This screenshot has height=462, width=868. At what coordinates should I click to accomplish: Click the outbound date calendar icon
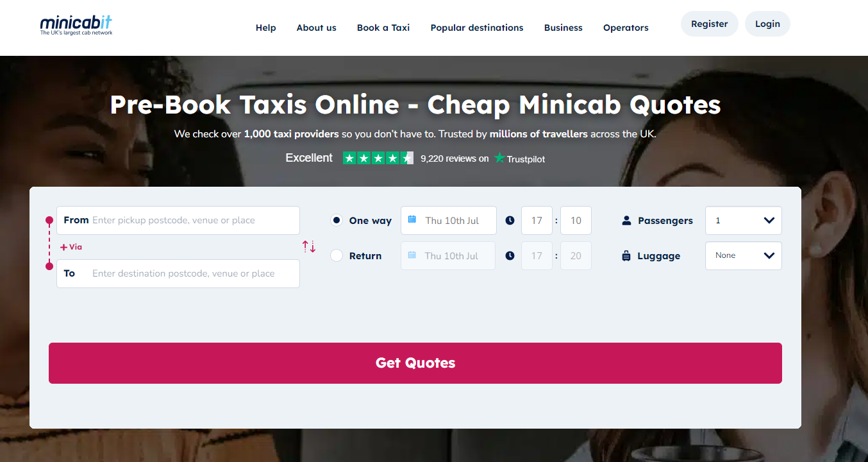412,219
